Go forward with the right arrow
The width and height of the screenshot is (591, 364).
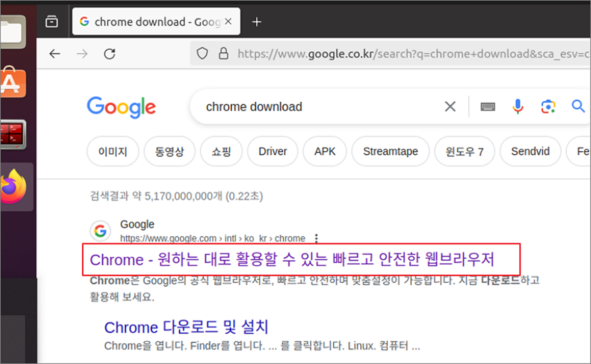(x=82, y=54)
